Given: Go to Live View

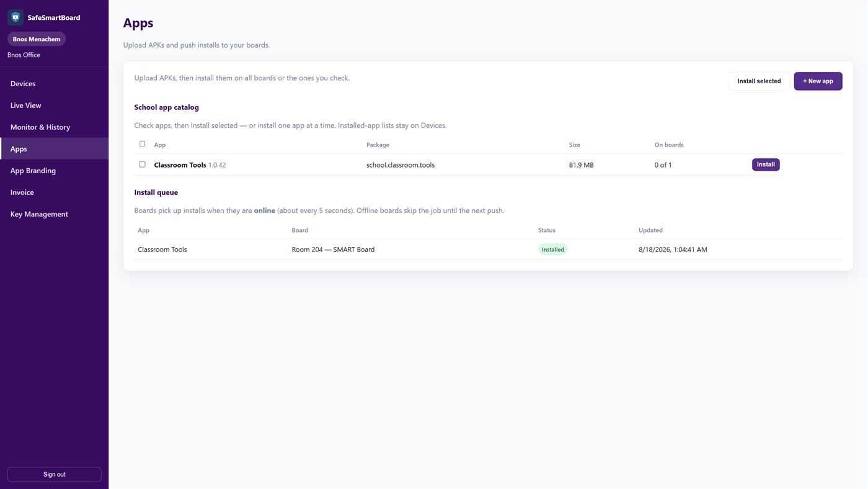Looking at the screenshot, I should pyautogui.click(x=54, y=105).
